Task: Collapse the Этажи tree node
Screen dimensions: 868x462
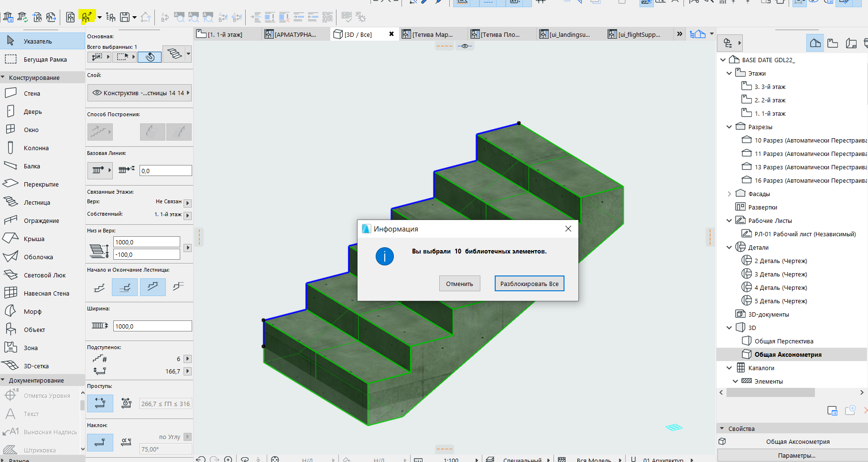Action: [729, 73]
